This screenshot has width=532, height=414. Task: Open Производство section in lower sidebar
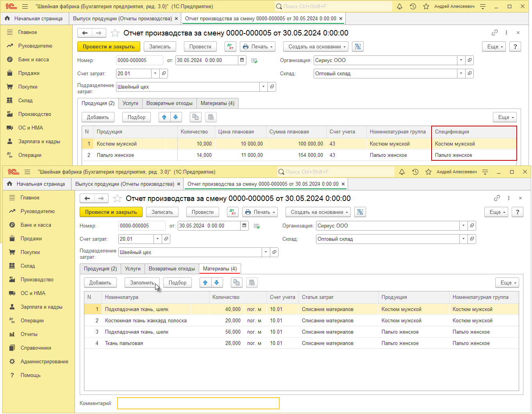pyautogui.click(x=37, y=279)
